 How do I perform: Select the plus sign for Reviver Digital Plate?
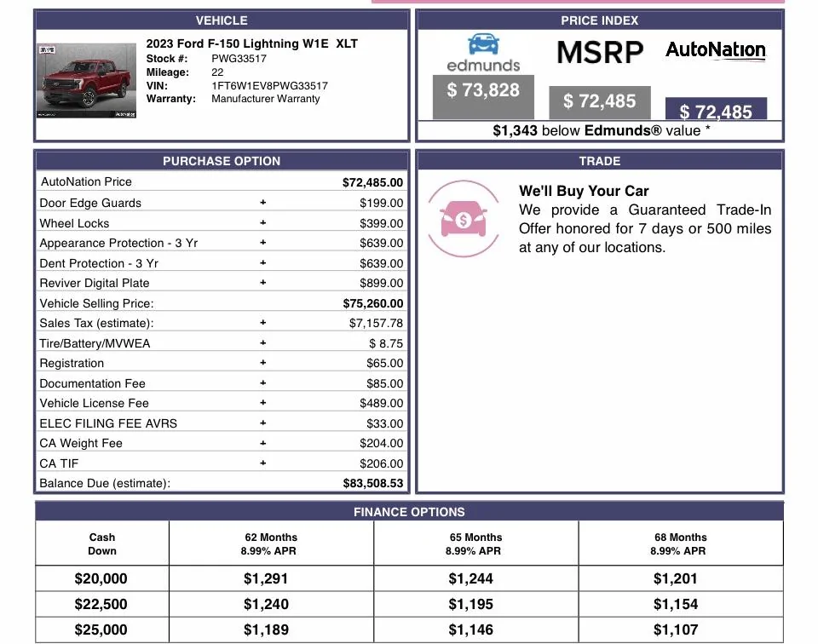click(263, 283)
